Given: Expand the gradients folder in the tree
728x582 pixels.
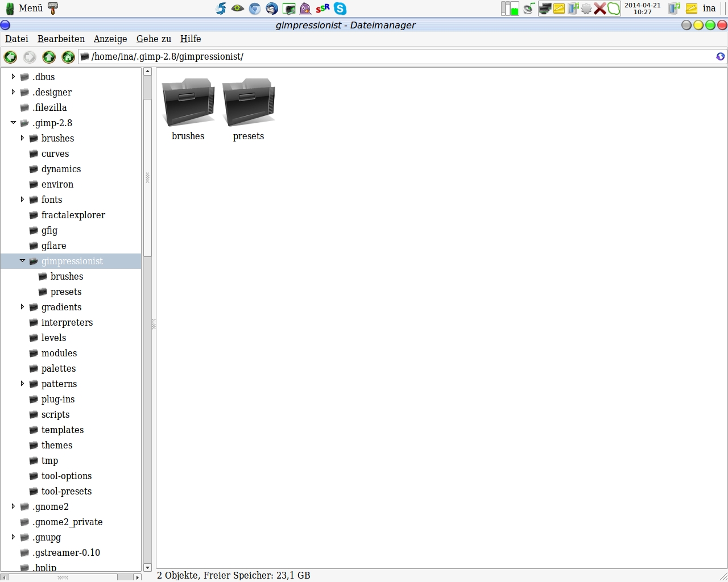Looking at the screenshot, I should (x=23, y=307).
